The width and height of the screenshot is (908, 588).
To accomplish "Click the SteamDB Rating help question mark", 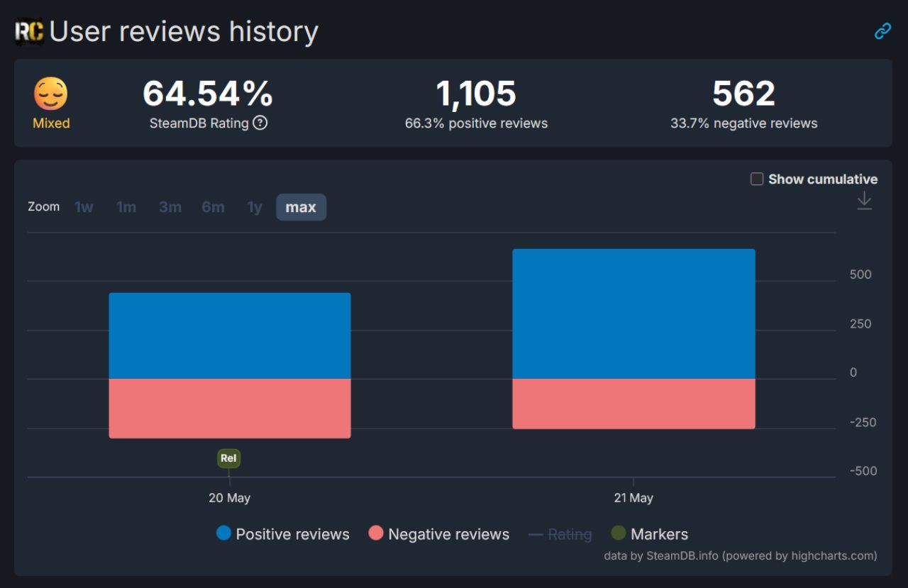I will (x=260, y=123).
